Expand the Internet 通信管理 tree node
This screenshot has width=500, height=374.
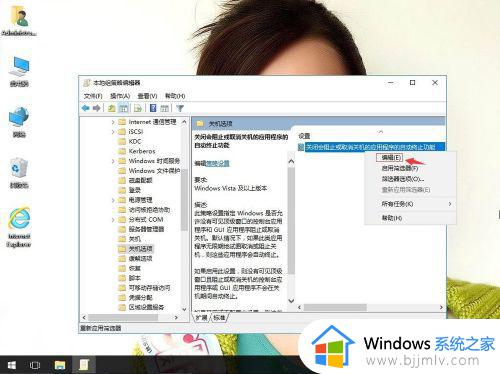(113, 122)
